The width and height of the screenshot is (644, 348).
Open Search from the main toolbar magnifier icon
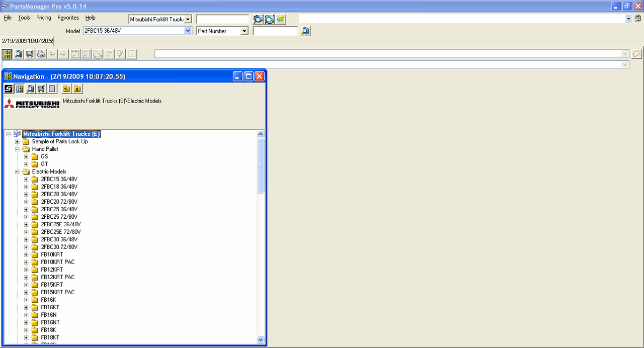(x=19, y=54)
